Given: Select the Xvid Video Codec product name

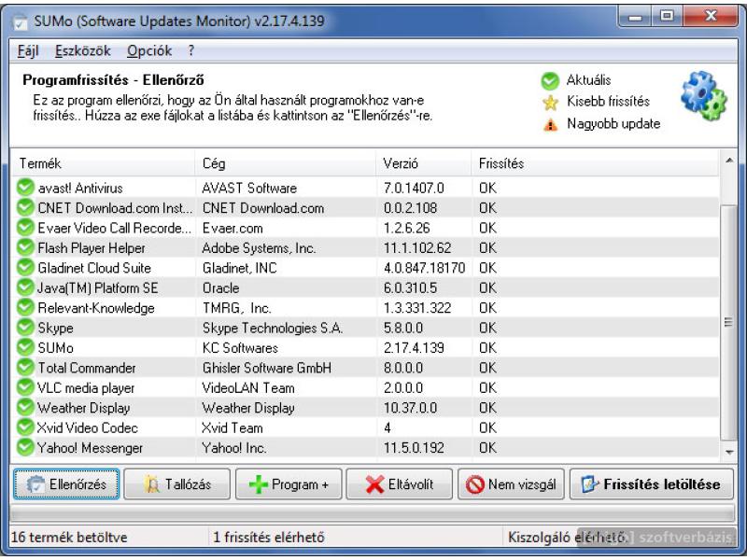Looking at the screenshot, I should coord(88,428).
